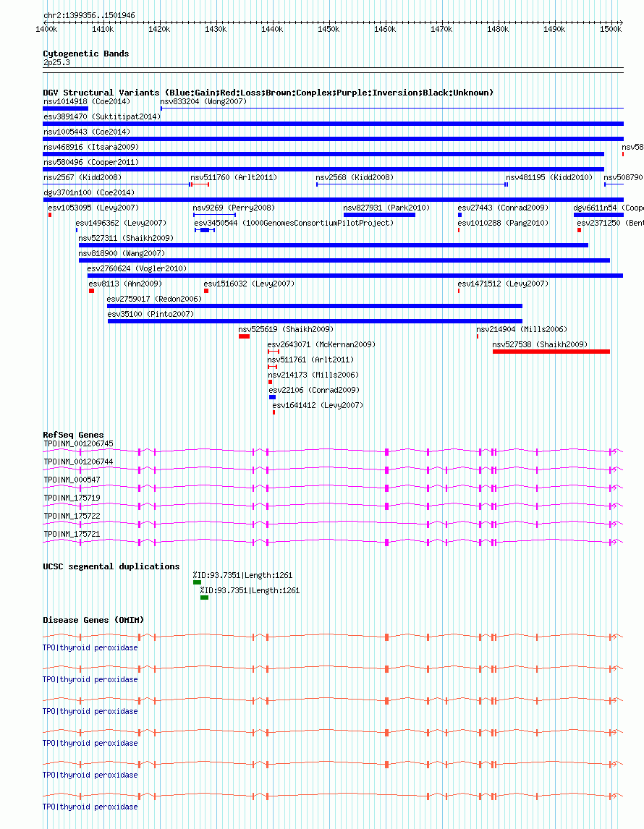Screen dimensions: 644x829
Task: Click the nsv468916 (Itsara2009) label
Action: (91, 147)
